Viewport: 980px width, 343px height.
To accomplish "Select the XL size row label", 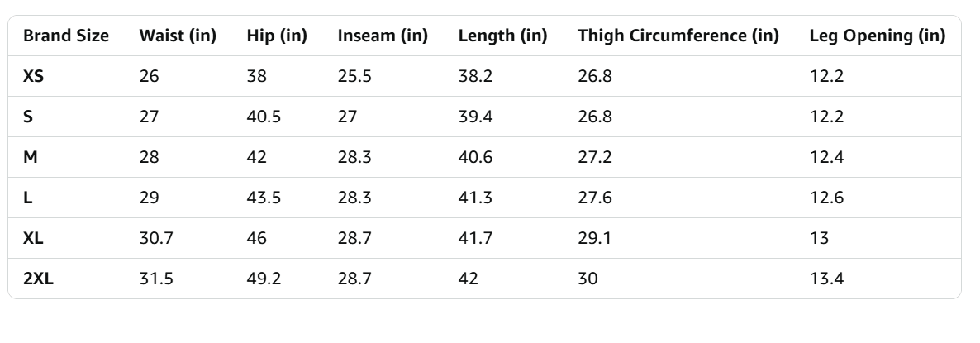I will point(33,238).
